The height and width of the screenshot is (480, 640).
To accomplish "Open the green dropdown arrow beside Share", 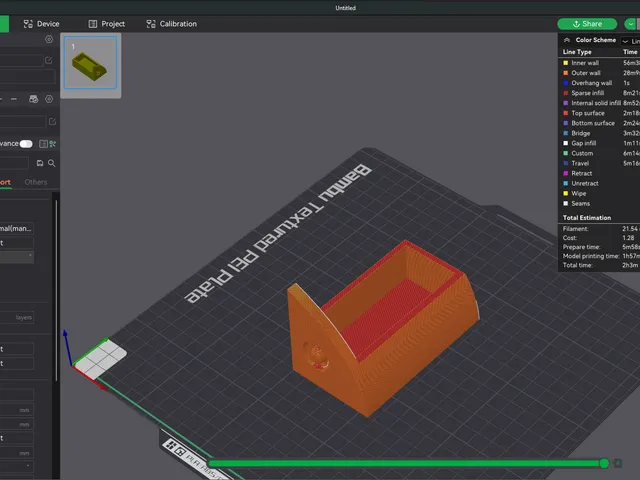I will (x=631, y=24).
